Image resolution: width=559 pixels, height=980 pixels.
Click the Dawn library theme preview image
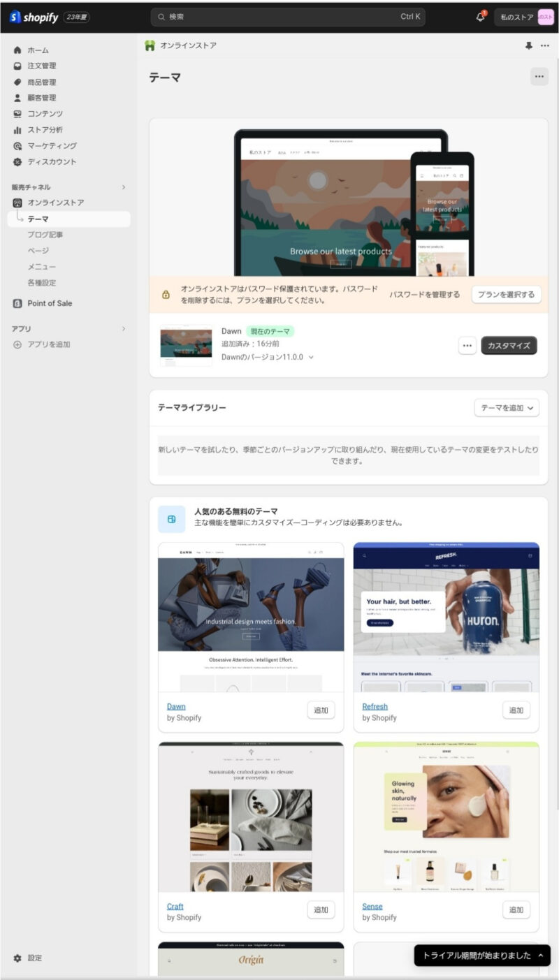point(251,617)
